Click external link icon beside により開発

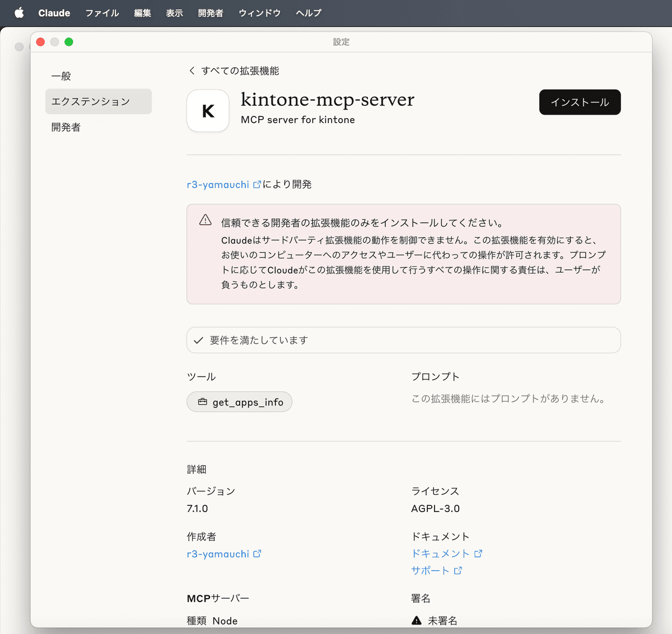coord(257,184)
